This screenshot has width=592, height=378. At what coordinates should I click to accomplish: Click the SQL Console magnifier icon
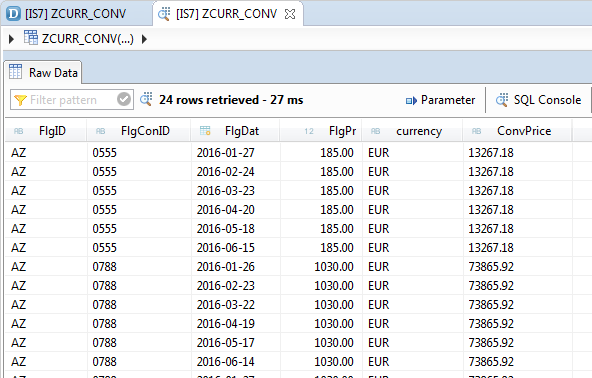(x=502, y=100)
